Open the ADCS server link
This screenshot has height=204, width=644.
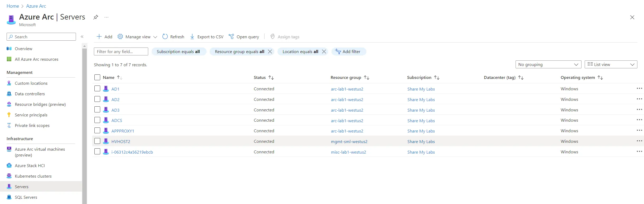click(117, 121)
